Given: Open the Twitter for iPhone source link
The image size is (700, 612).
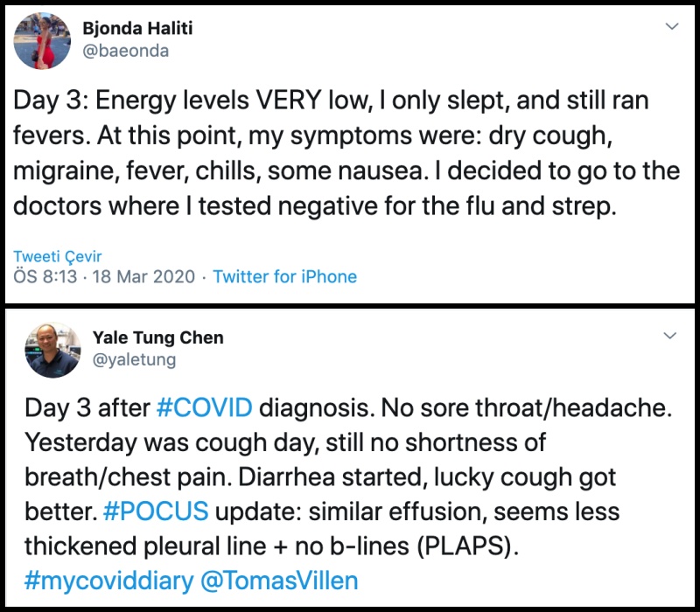Looking at the screenshot, I should click(x=285, y=276).
